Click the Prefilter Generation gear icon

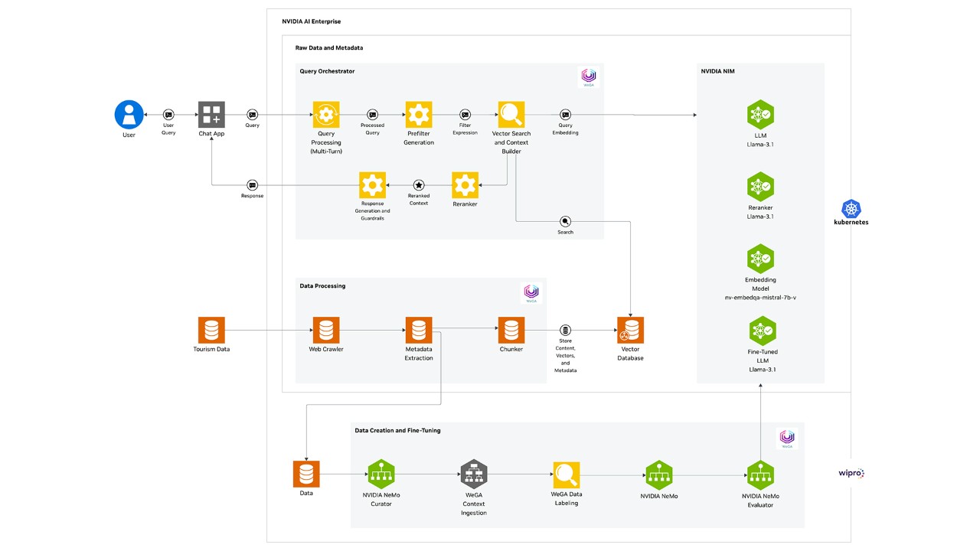[x=419, y=113]
